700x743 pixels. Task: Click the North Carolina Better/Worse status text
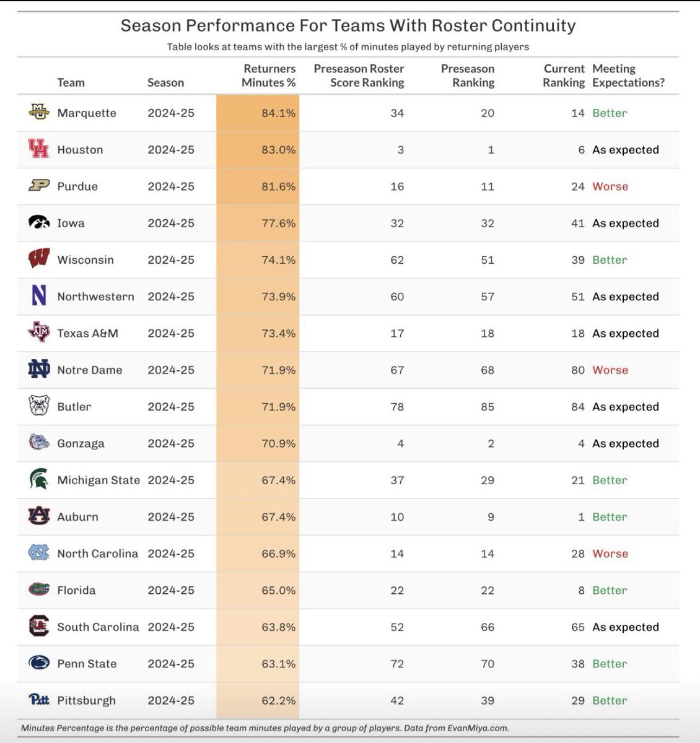(x=610, y=554)
